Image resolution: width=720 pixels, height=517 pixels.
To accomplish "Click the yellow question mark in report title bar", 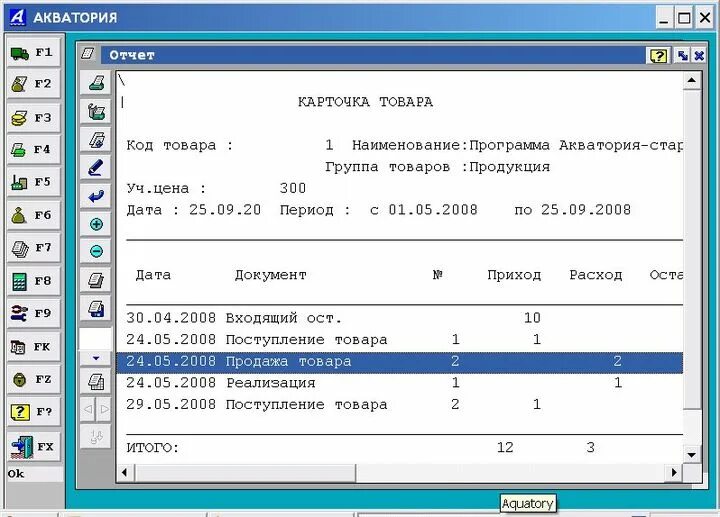I will pyautogui.click(x=659, y=56).
